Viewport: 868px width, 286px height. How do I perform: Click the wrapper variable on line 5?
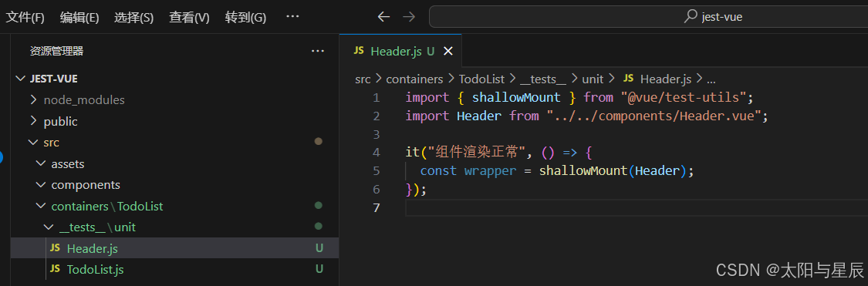pyautogui.click(x=490, y=171)
